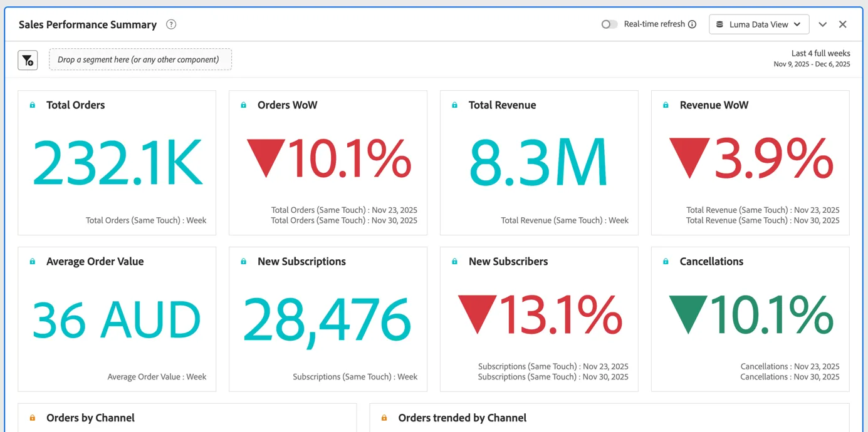868x432 pixels.
Task: Click the orange lock on Orders by Channel
Action: (33, 418)
